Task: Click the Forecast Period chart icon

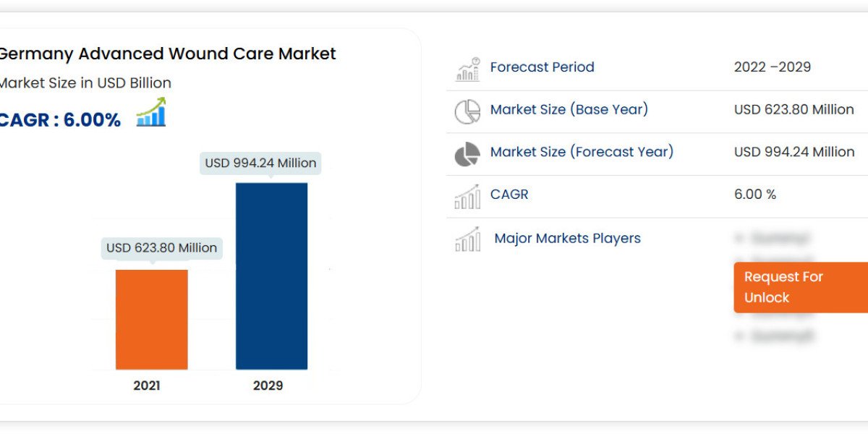Action: (x=467, y=69)
